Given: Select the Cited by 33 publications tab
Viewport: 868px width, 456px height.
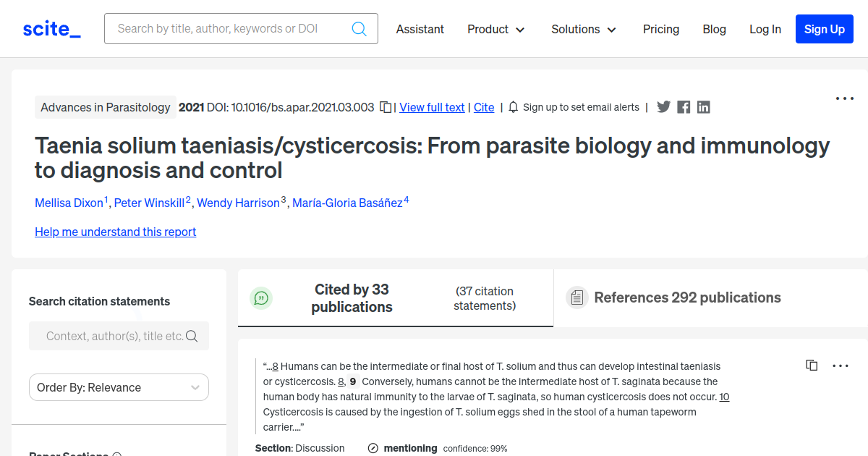Looking at the screenshot, I should pyautogui.click(x=352, y=297).
